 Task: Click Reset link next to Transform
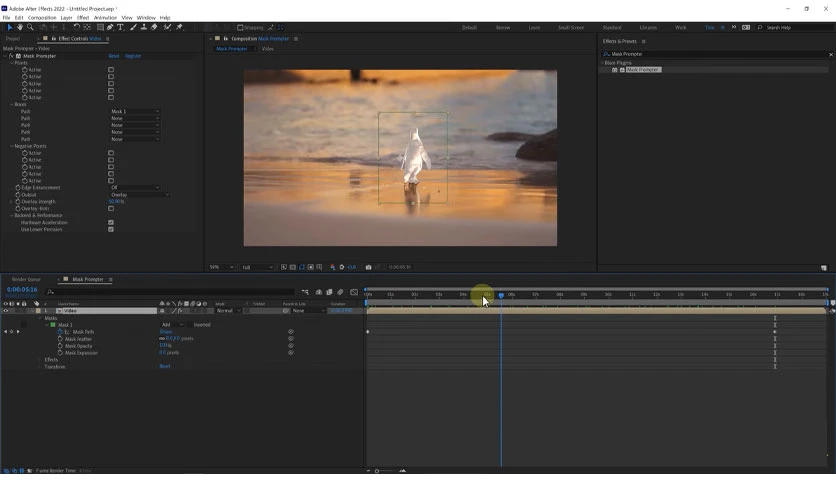coord(165,366)
